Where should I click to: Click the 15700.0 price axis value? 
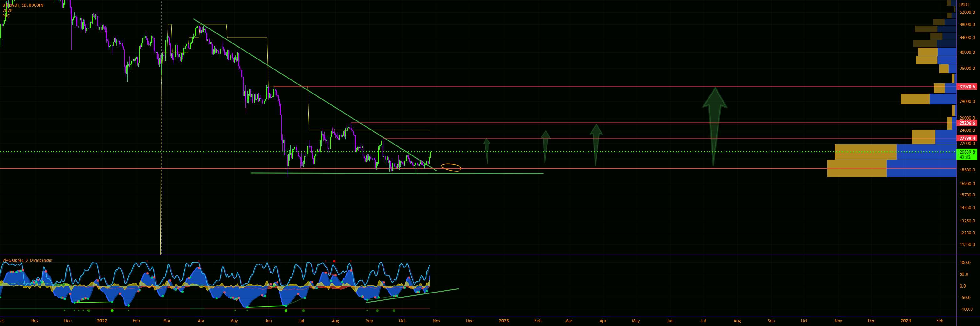(x=967, y=195)
